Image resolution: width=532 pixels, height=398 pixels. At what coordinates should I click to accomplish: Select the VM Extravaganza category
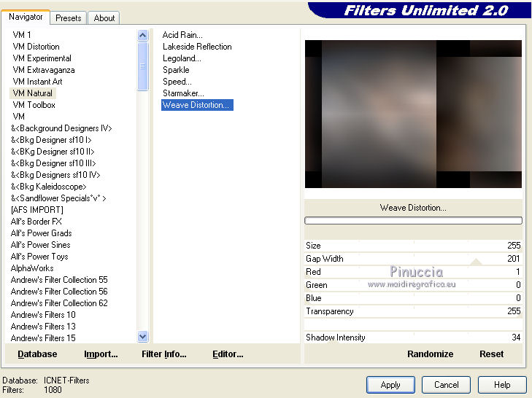click(44, 70)
